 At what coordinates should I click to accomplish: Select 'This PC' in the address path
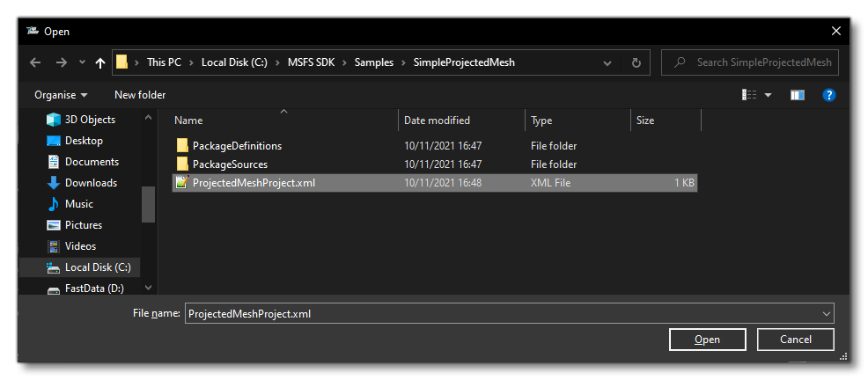(164, 62)
